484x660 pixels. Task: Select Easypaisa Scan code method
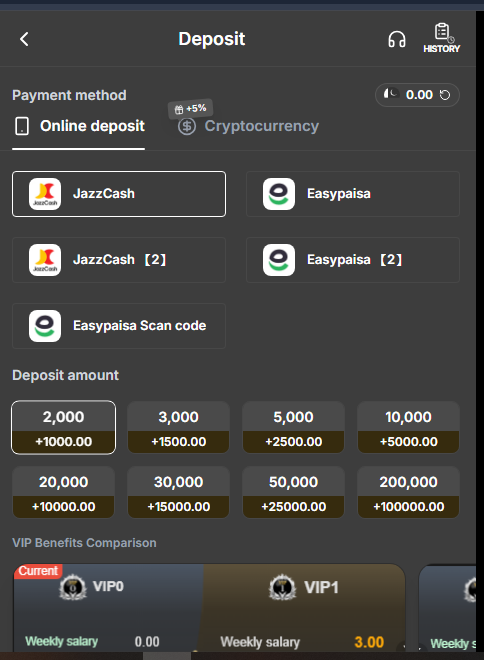[x=119, y=326]
